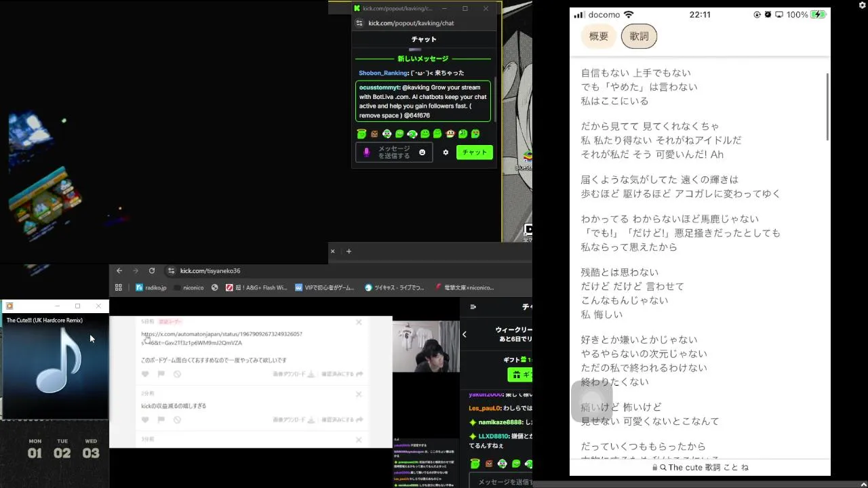Open new tab with plus button in browser
The height and width of the screenshot is (488, 868).
tap(349, 251)
